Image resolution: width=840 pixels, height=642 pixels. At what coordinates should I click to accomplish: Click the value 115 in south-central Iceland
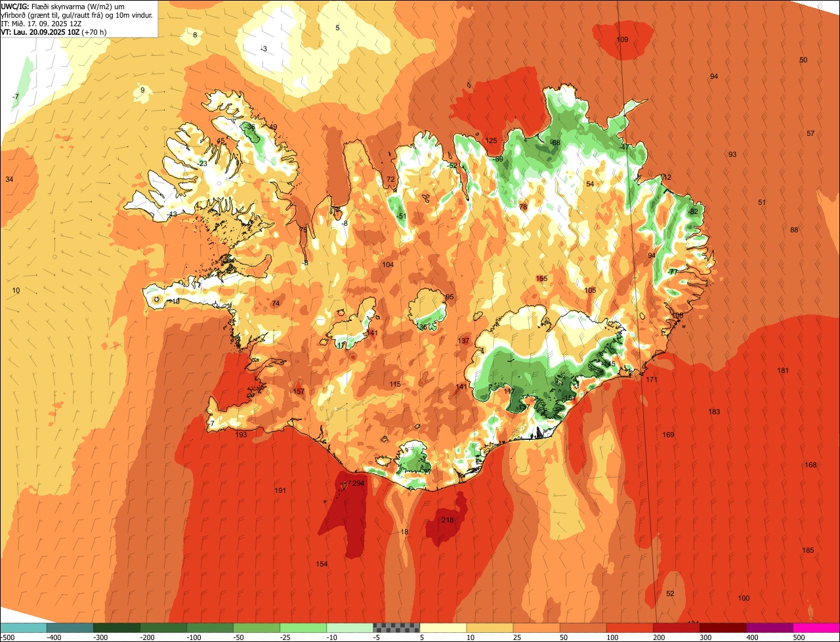(x=394, y=384)
